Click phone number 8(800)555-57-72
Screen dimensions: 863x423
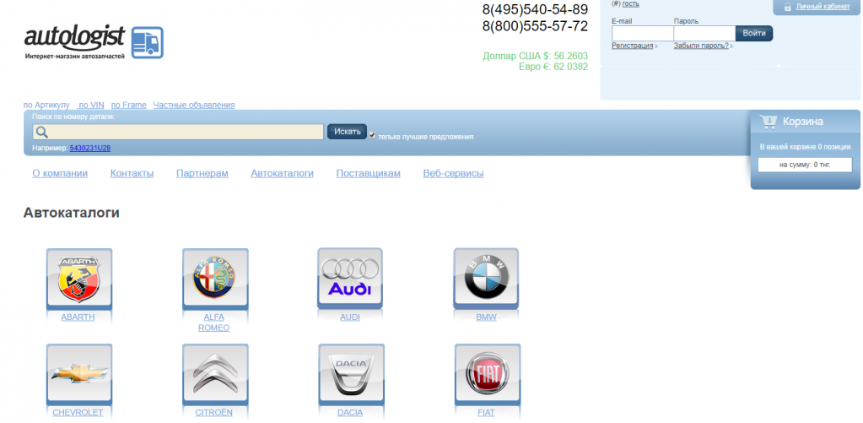tap(535, 26)
